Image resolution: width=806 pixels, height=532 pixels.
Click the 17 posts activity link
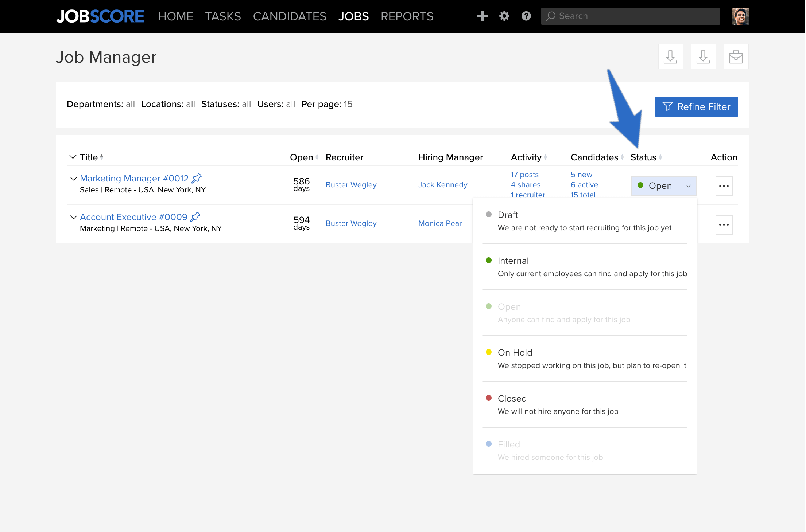click(x=524, y=175)
